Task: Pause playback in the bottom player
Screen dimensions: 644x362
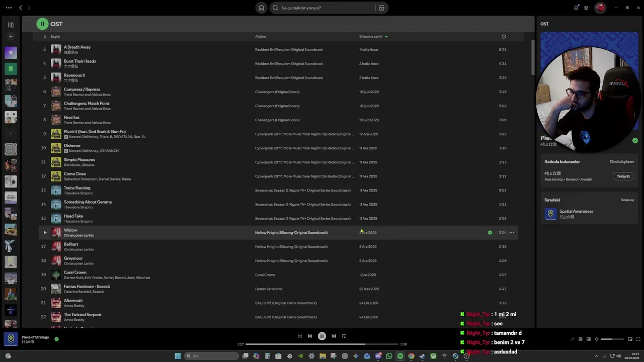Action: (x=322, y=336)
